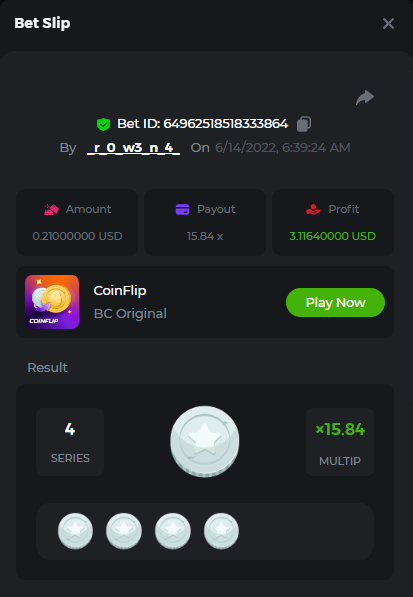The height and width of the screenshot is (597, 413).
Task: Select the first coin in the series row
Action: point(75,531)
